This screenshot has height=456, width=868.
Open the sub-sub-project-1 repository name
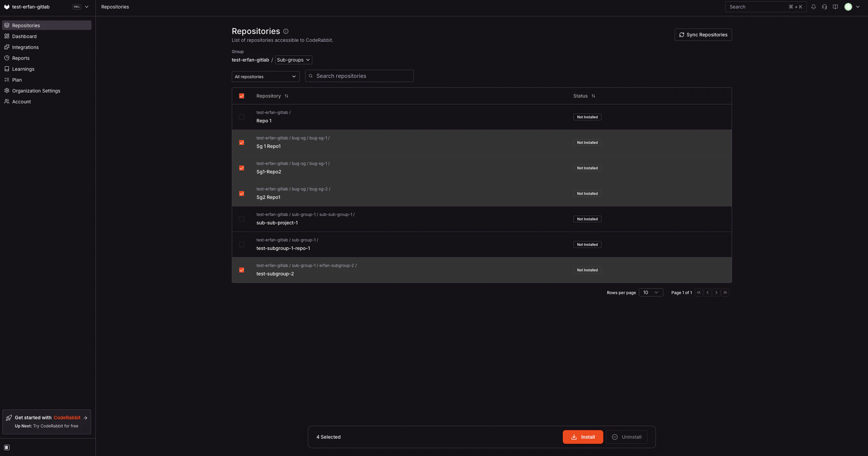pyautogui.click(x=277, y=223)
